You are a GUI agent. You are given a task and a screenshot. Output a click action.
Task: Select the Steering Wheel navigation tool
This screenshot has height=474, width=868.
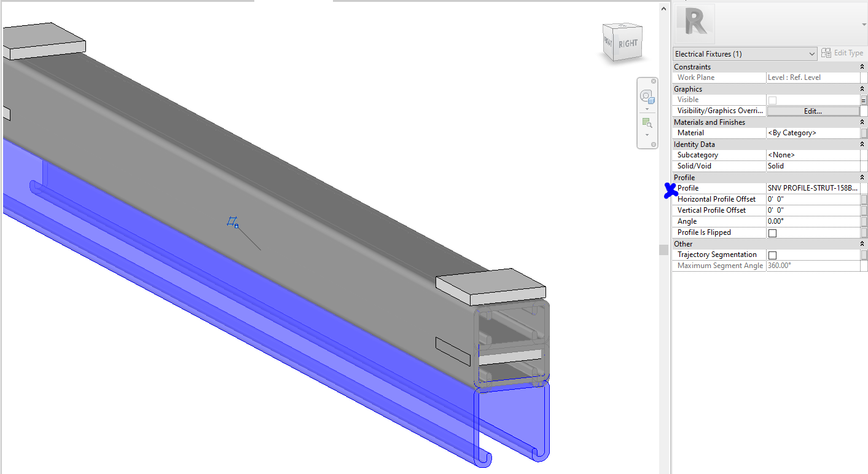click(647, 95)
